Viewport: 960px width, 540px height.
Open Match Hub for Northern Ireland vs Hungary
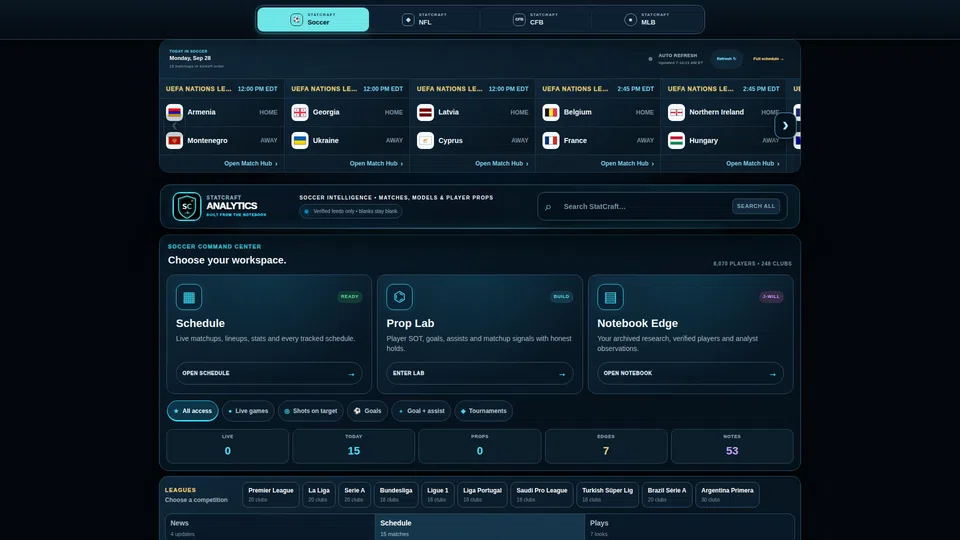click(752, 163)
